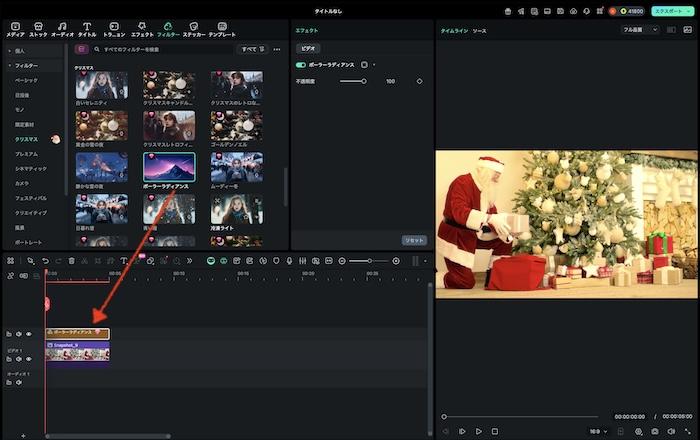Click the エクスポート export button
The height and width of the screenshot is (440, 700).
coord(671,10)
